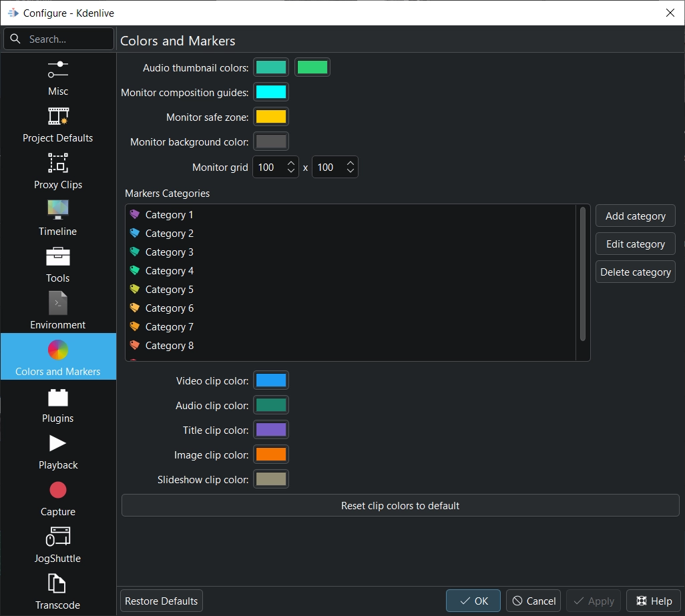The image size is (685, 616).
Task: Select Category 8 in markers list
Action: point(351,345)
